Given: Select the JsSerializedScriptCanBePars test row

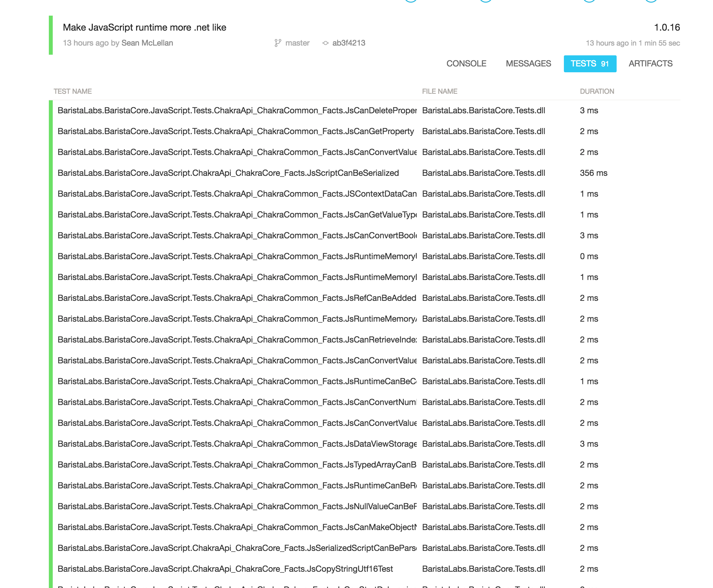Looking at the screenshot, I should [x=364, y=548].
